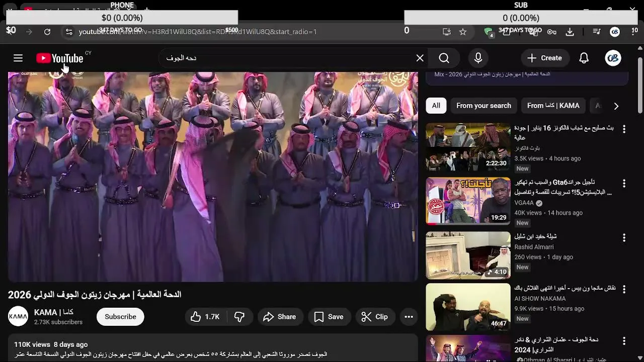Screen dimensions: 644x362
Task: Start voice search with the microphone
Action: point(478,58)
